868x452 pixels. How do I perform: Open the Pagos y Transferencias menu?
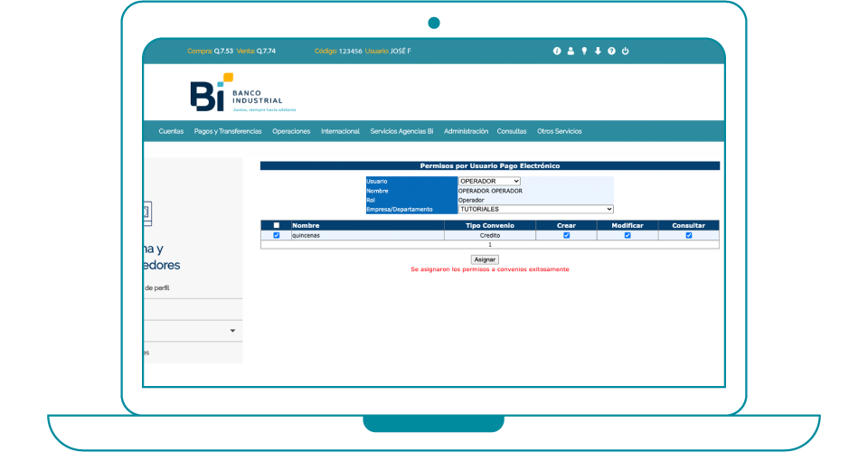tap(228, 131)
